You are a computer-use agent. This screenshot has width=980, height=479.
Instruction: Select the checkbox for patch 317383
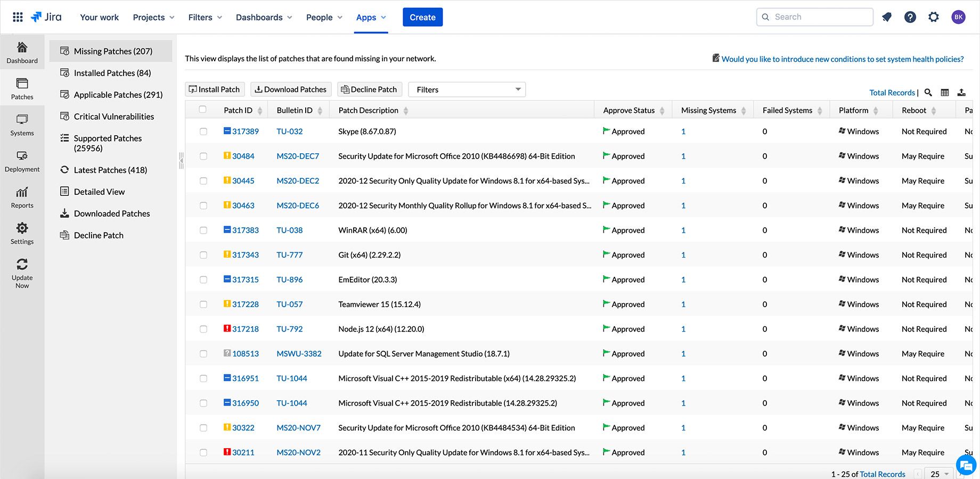click(x=203, y=230)
